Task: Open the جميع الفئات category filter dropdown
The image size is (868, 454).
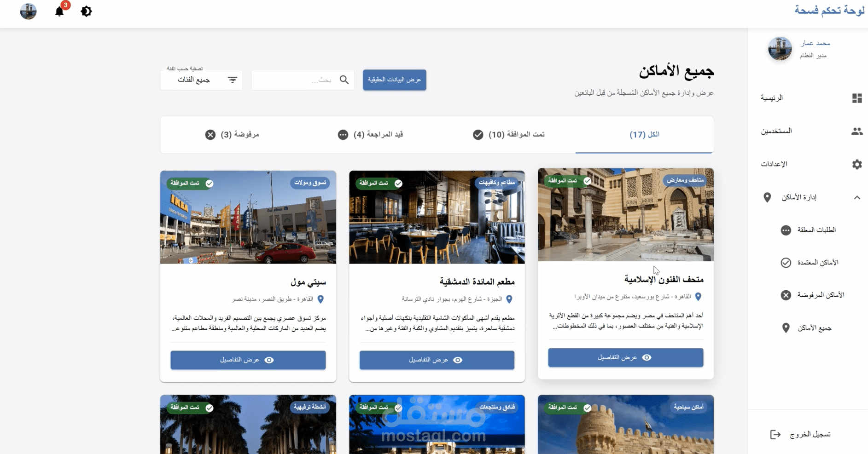Action: [x=201, y=80]
